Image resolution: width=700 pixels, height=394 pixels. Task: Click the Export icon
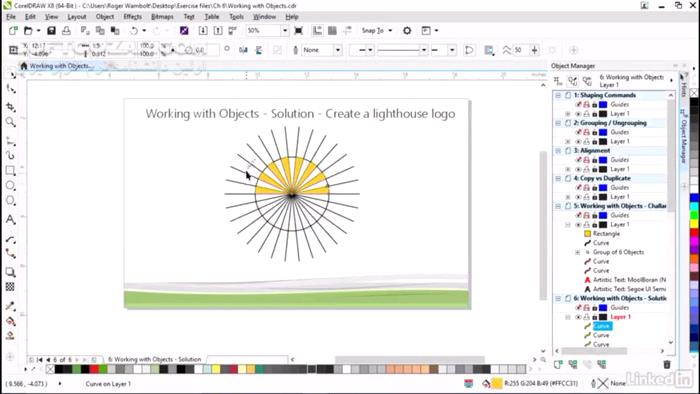(x=218, y=30)
